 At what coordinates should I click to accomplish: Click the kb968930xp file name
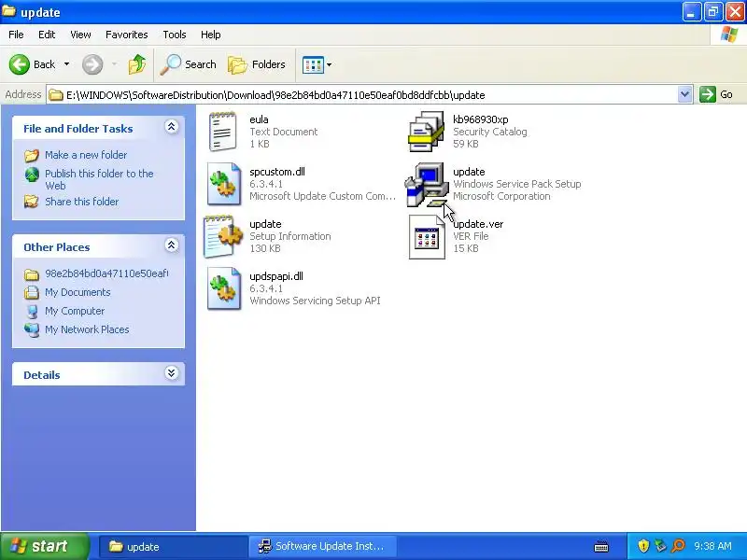point(480,119)
